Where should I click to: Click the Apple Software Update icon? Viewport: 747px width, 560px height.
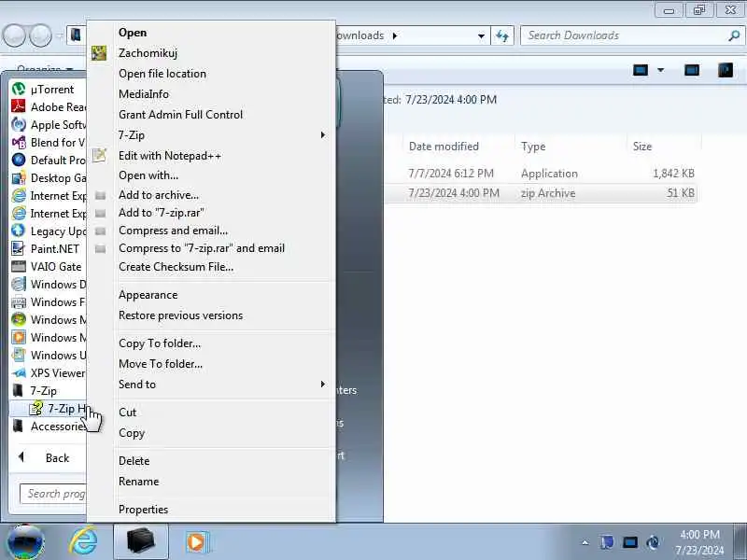(x=19, y=125)
